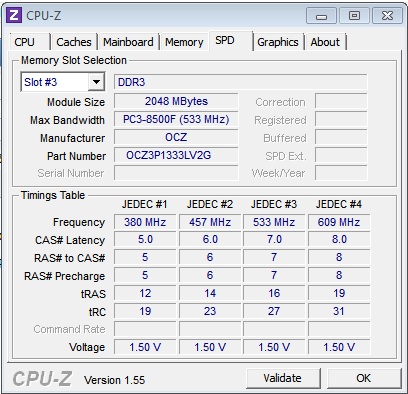Open the Graphics tab
Viewport: 408px width, 394px height.
278,42
